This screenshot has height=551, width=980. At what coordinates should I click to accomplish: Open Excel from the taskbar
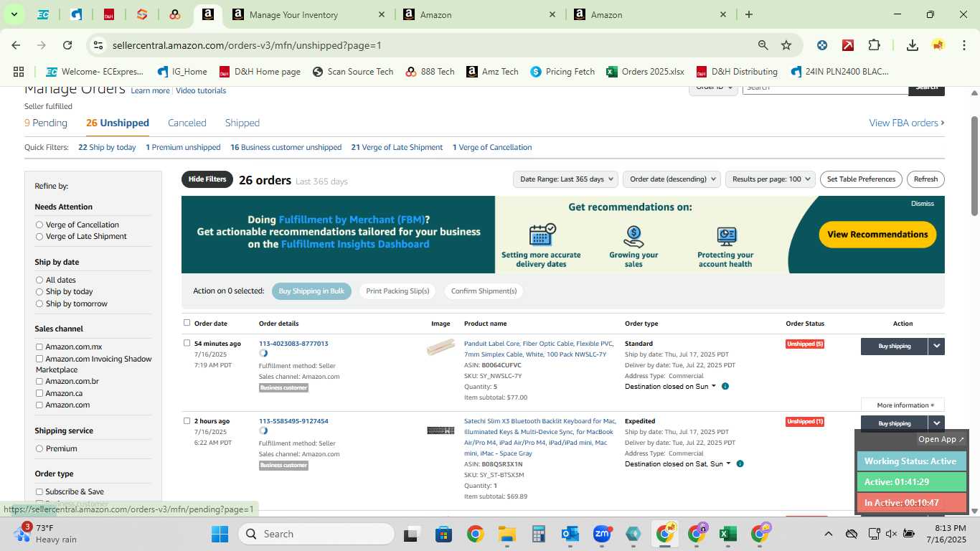click(727, 534)
